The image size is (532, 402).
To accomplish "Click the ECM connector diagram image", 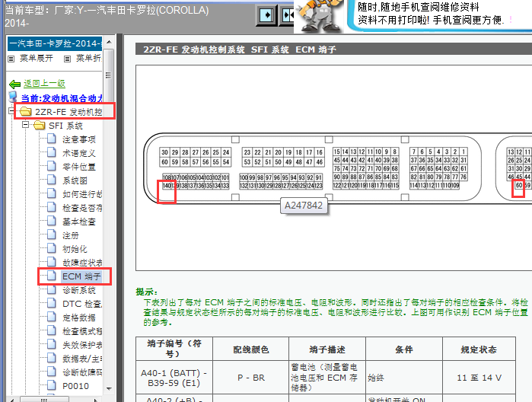I will point(334,167).
